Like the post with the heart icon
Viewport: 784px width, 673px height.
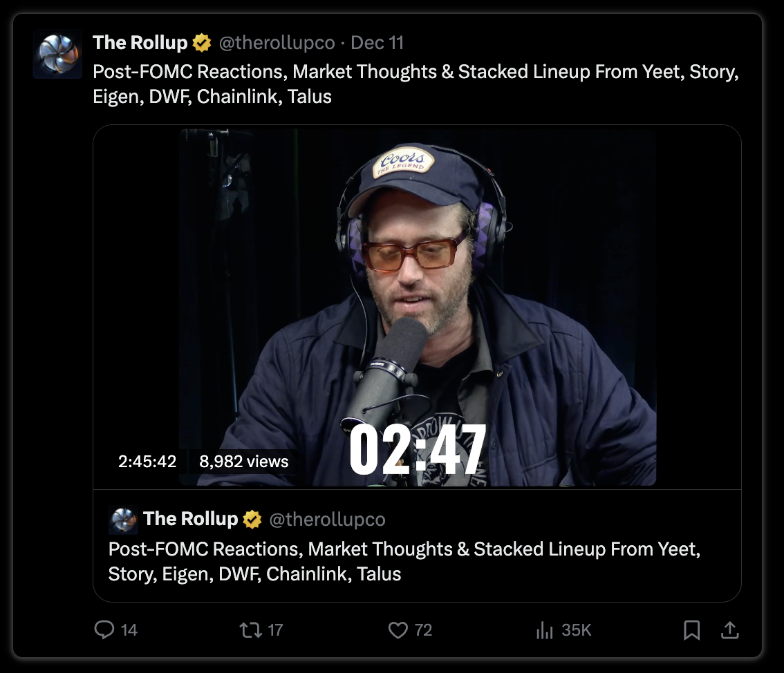point(398,630)
